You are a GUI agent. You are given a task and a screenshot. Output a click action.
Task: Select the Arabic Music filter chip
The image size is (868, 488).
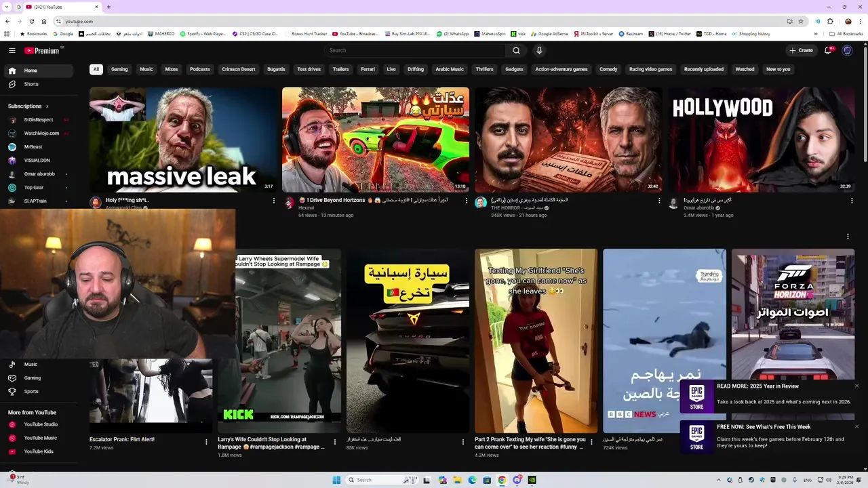click(450, 69)
